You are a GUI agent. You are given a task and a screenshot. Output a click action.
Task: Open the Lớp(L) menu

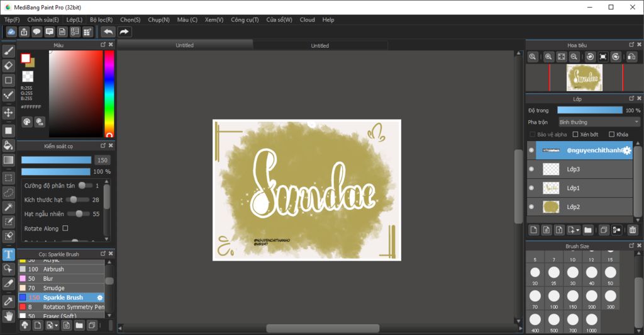tap(74, 20)
